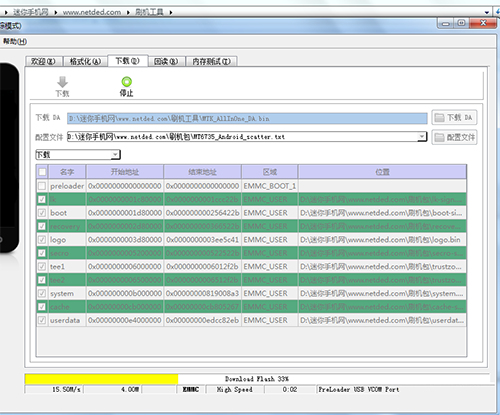The height and width of the screenshot is (415, 500).
Task: Uncheck the system partition checkbox
Action: coord(42,293)
